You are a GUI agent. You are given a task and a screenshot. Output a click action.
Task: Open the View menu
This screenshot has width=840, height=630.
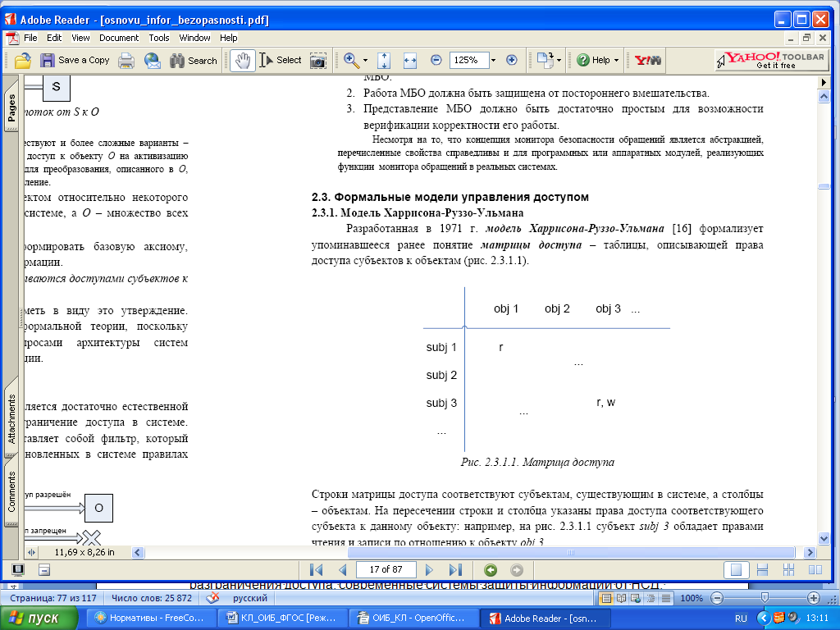click(80, 38)
